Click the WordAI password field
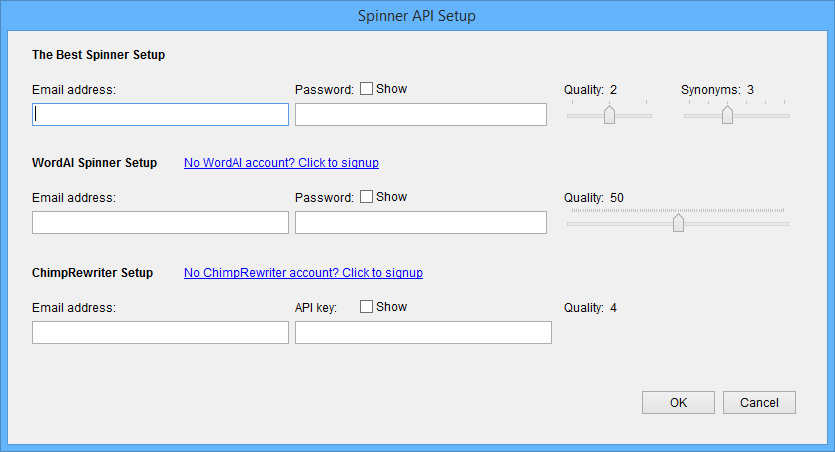This screenshot has width=835, height=452. click(x=420, y=223)
